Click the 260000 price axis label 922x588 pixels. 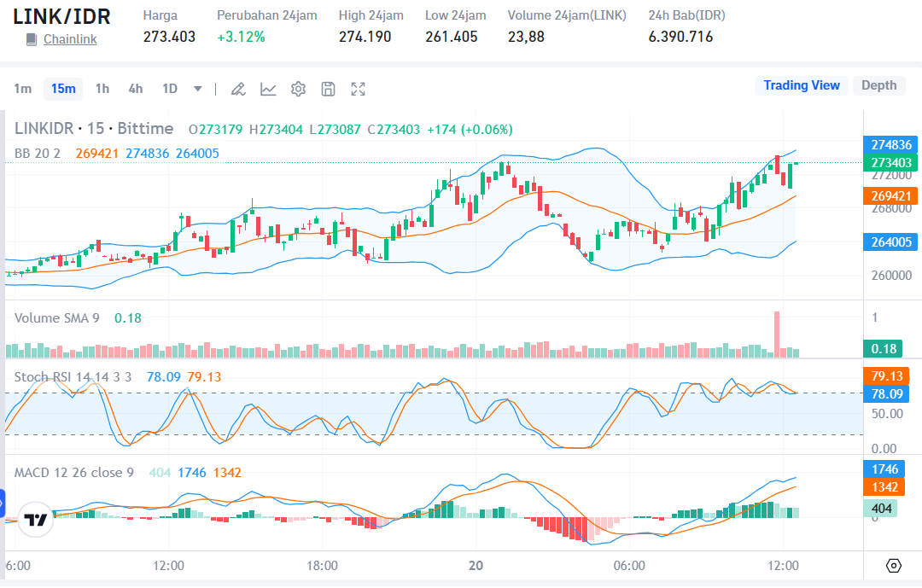pos(891,276)
